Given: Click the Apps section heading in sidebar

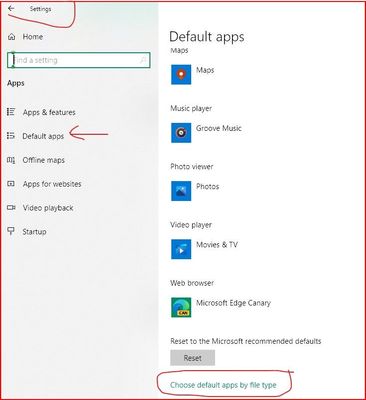Looking at the screenshot, I should click(16, 83).
